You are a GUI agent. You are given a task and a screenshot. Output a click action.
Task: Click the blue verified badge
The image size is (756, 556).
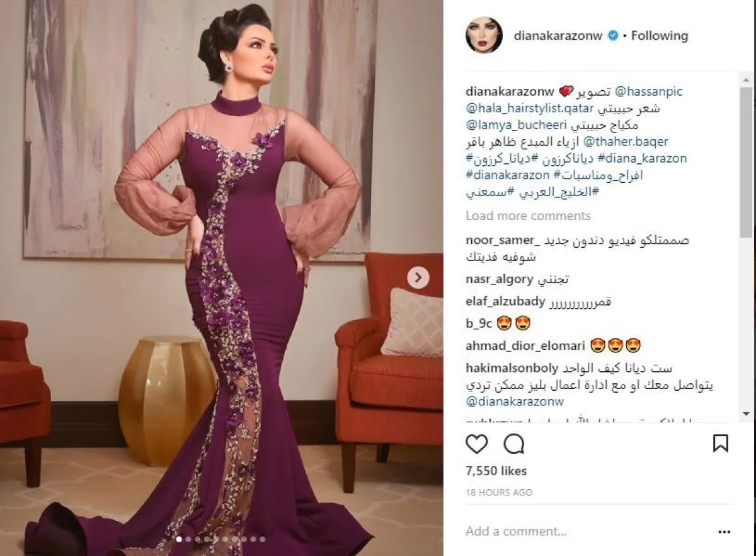point(612,36)
